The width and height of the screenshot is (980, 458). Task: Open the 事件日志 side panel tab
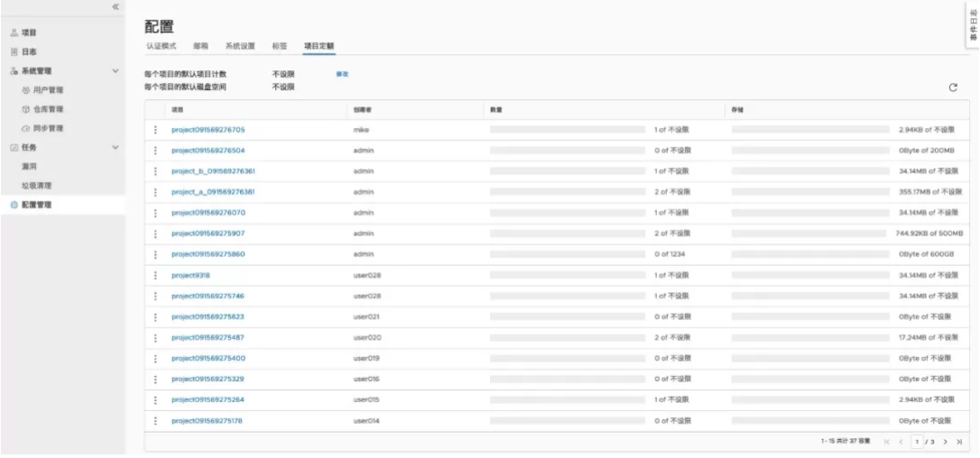pos(973,20)
